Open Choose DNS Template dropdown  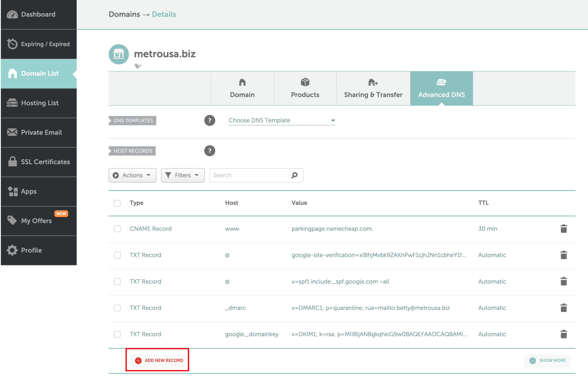[x=282, y=120]
